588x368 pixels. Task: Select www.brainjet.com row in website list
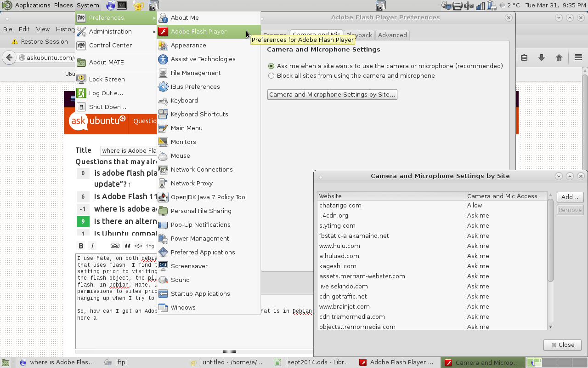432,306
